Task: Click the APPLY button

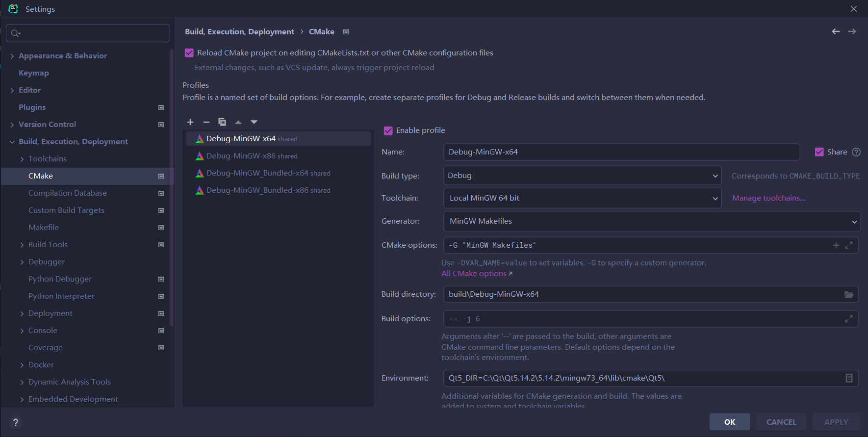Action: pos(836,422)
